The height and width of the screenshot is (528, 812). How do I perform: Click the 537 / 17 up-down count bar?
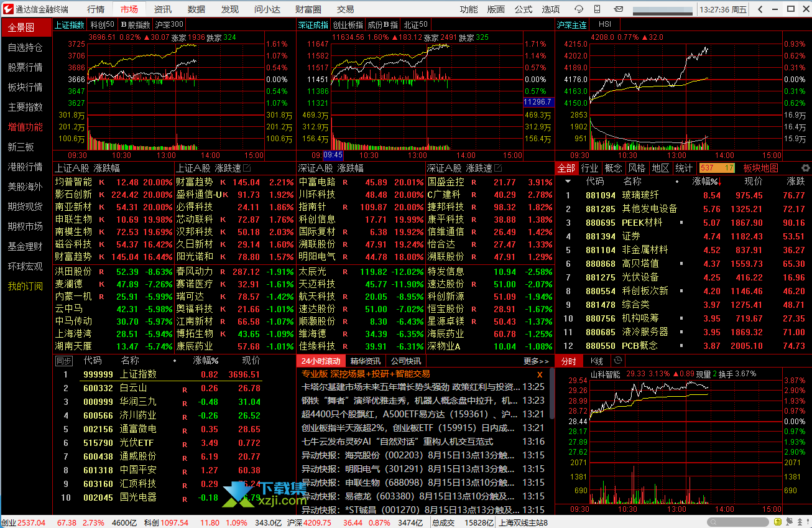pyautogui.click(x=717, y=168)
